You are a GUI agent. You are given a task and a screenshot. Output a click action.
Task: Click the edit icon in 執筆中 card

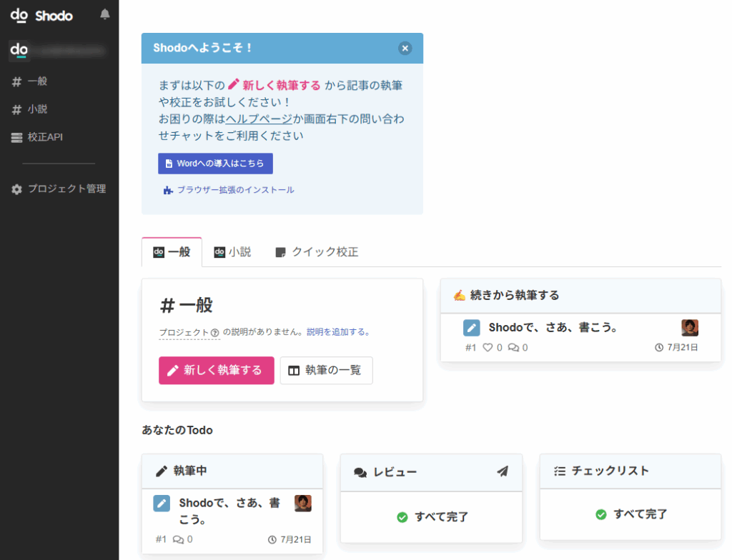tap(162, 504)
